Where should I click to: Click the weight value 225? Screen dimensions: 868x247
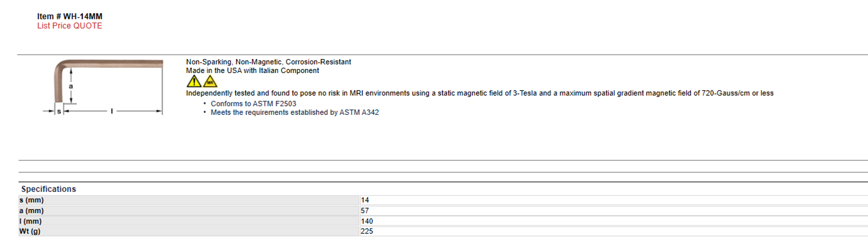(367, 232)
